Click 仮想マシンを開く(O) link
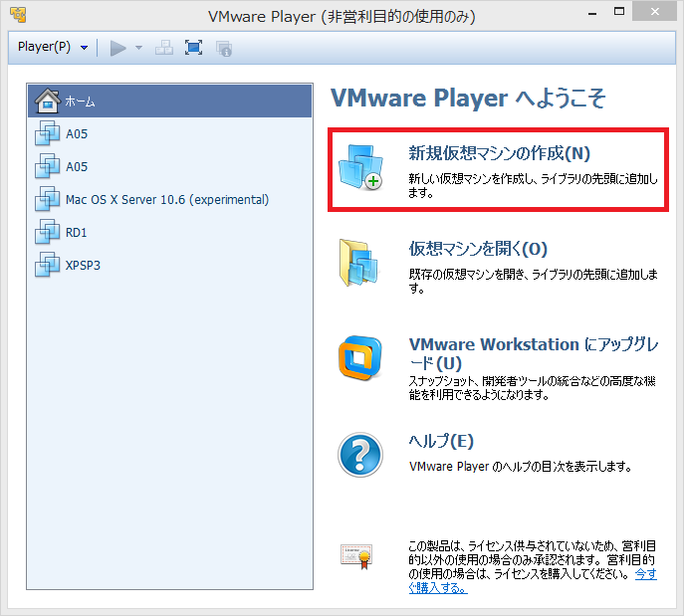Image resolution: width=684 pixels, height=616 pixels. 478,249
